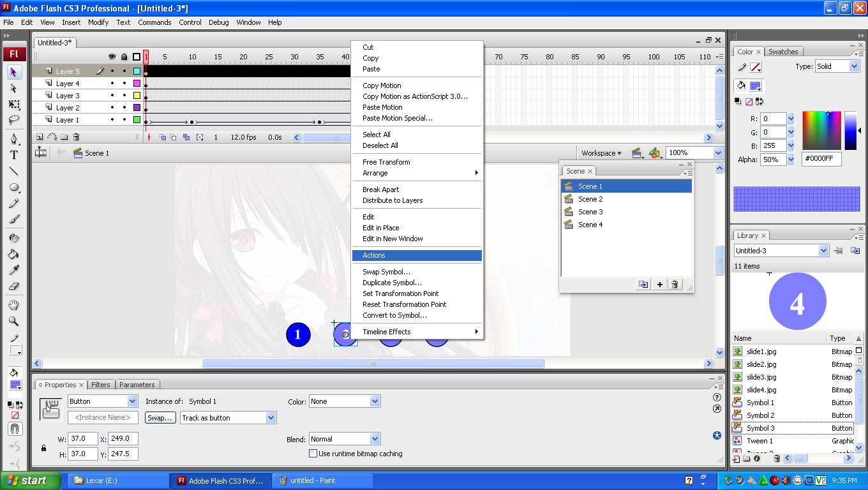Pick a color in the spectrum box
Viewport: 868px width, 490px height.
[x=821, y=130]
